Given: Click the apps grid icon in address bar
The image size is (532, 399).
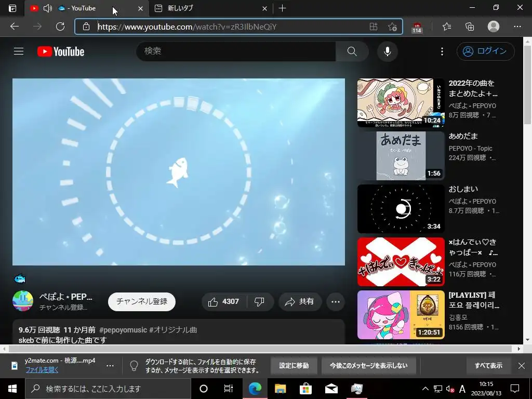Looking at the screenshot, I should (x=373, y=26).
